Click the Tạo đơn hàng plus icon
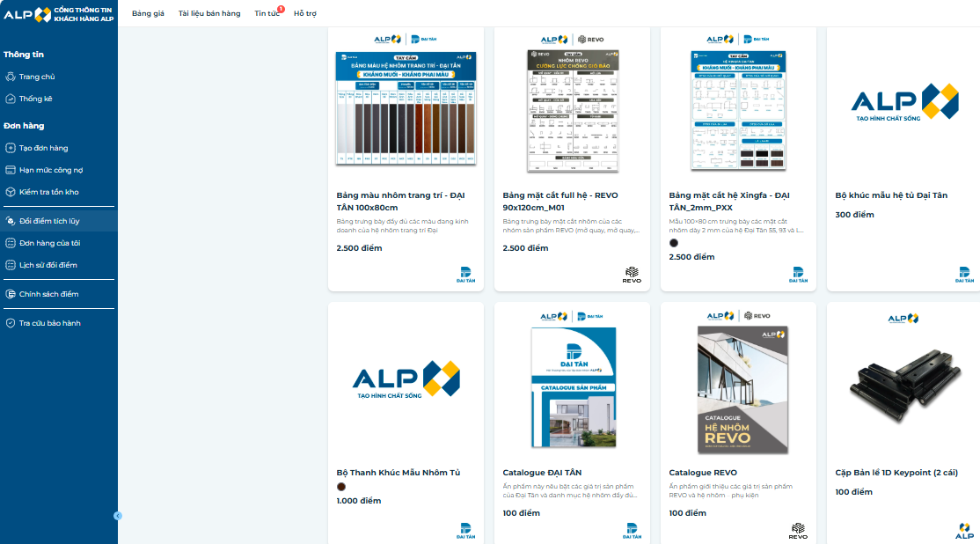980x544 pixels. 11,148
